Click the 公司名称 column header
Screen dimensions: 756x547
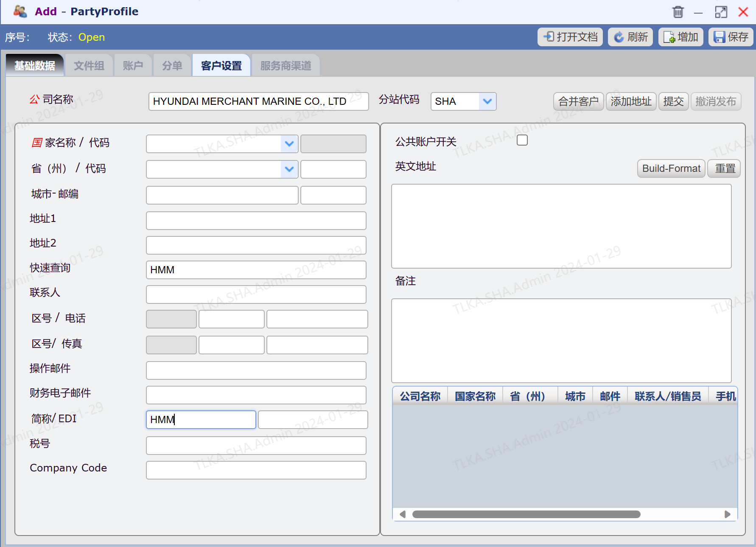[x=420, y=396]
